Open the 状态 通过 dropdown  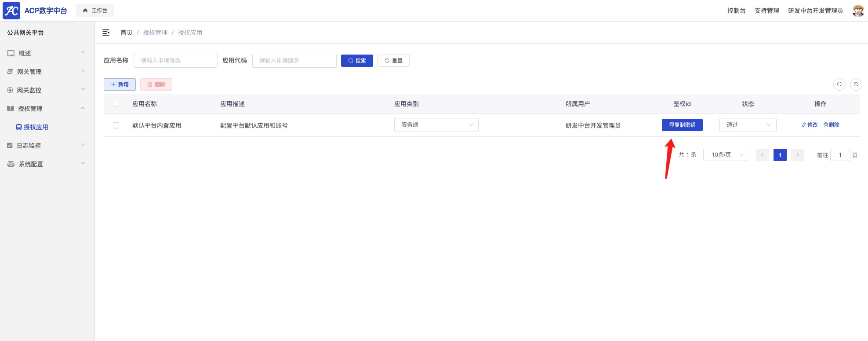click(x=748, y=125)
